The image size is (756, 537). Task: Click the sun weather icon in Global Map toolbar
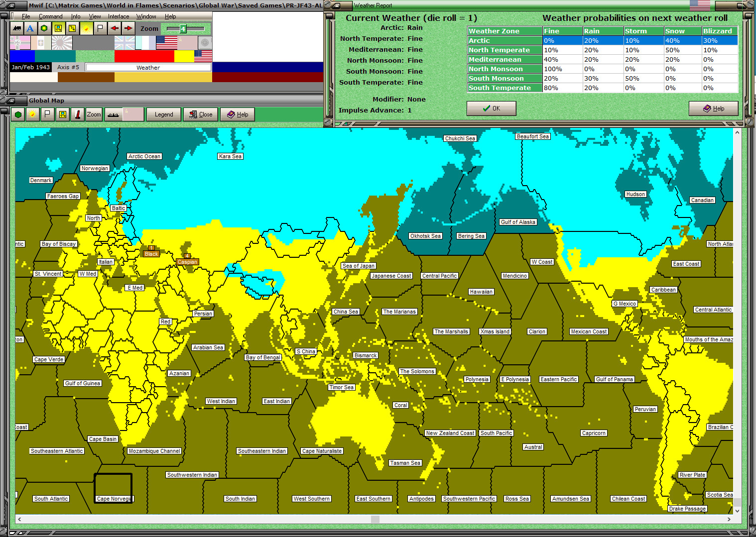tap(32, 114)
